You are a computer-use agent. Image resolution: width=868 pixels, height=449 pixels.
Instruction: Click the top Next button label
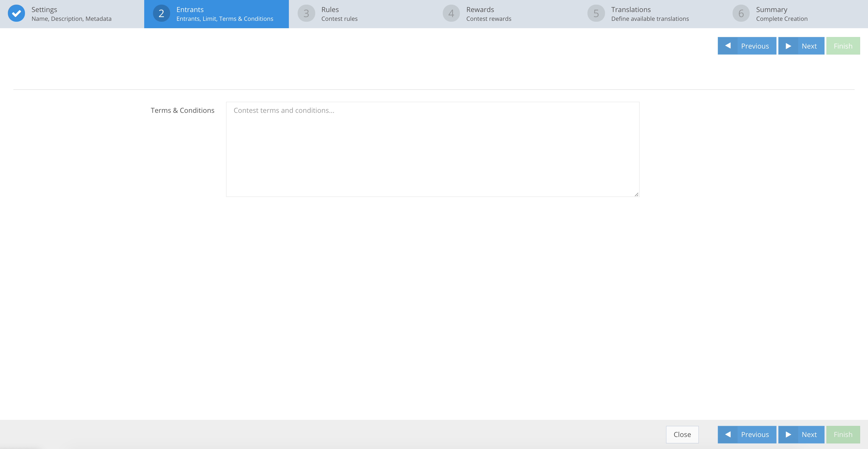[x=809, y=46]
